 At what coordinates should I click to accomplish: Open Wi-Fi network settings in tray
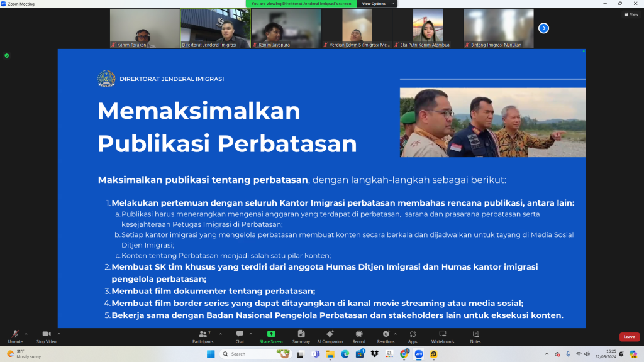tap(579, 354)
